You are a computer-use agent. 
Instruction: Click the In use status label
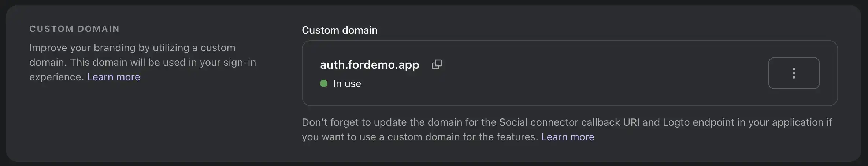pyautogui.click(x=347, y=84)
